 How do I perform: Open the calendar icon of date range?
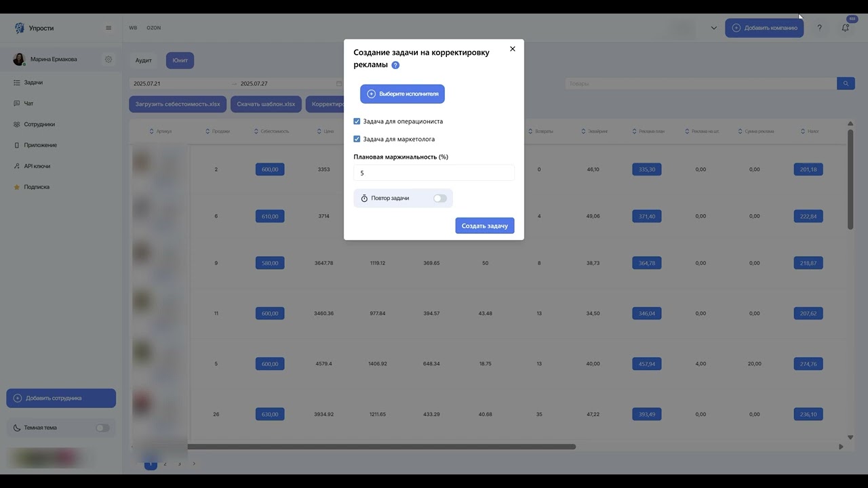pyautogui.click(x=339, y=83)
